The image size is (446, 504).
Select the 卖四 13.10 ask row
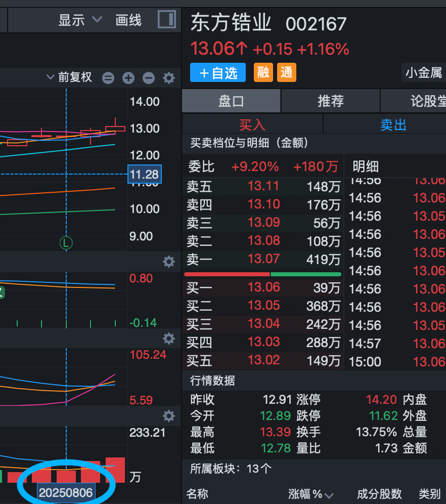point(263,205)
